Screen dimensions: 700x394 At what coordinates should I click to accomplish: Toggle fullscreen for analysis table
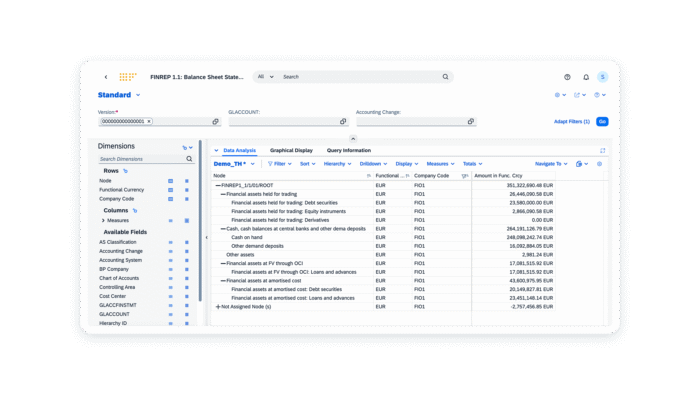(602, 150)
